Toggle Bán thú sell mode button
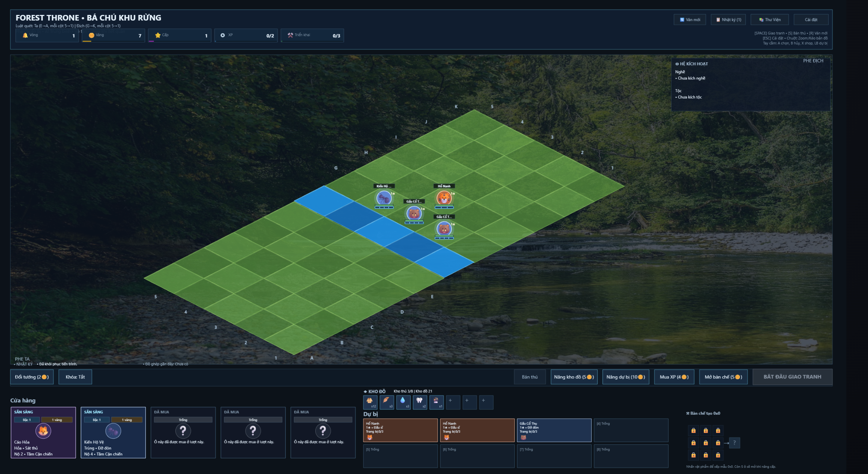The height and width of the screenshot is (474, 868). [530, 377]
